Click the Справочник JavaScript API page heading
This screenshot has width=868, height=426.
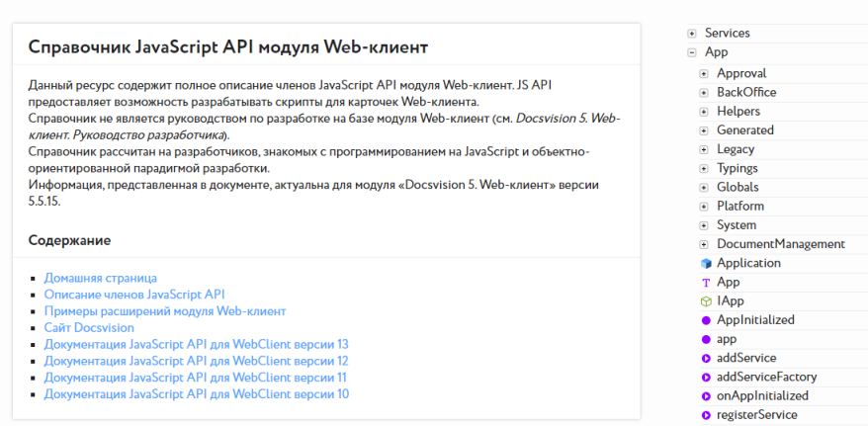pyautogui.click(x=228, y=47)
